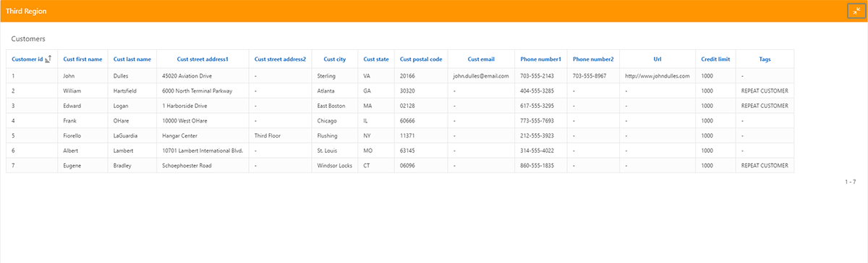
Task: Click the restore region icon in orange header
Action: [x=856, y=10]
